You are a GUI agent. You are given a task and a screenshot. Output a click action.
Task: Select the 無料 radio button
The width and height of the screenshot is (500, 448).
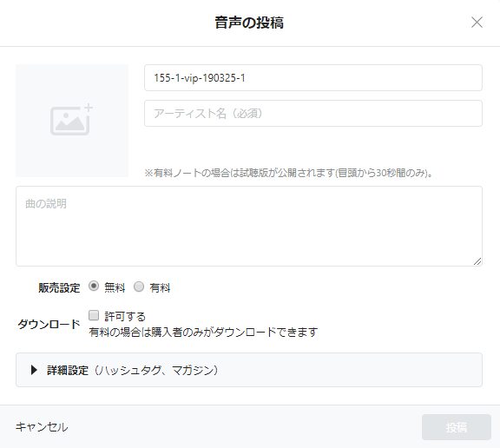point(94,286)
